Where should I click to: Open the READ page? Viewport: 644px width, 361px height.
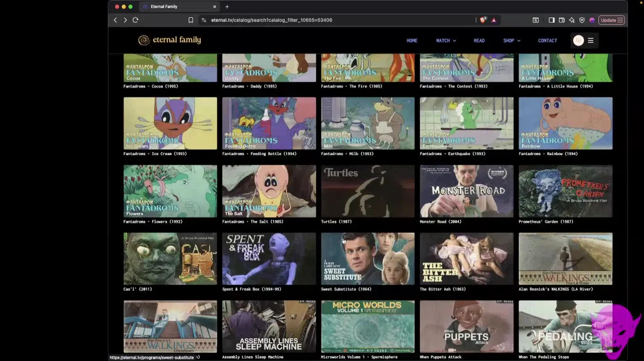click(479, 41)
